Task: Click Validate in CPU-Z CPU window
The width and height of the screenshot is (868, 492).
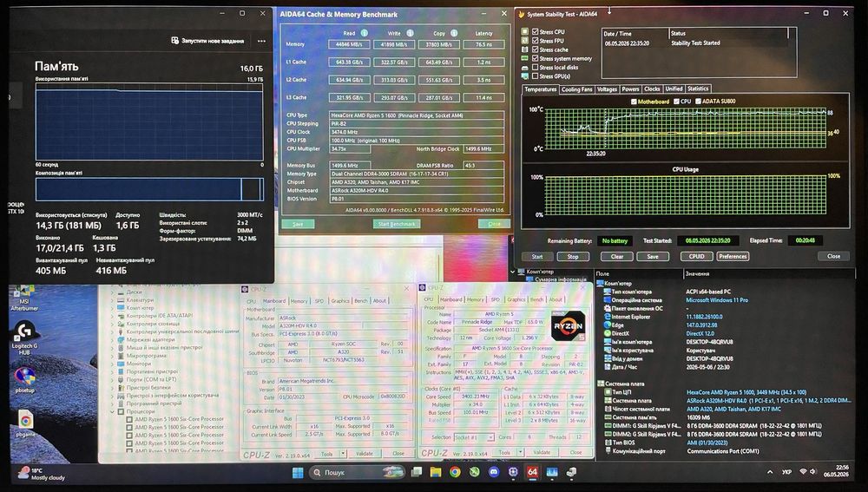Action: [x=541, y=453]
